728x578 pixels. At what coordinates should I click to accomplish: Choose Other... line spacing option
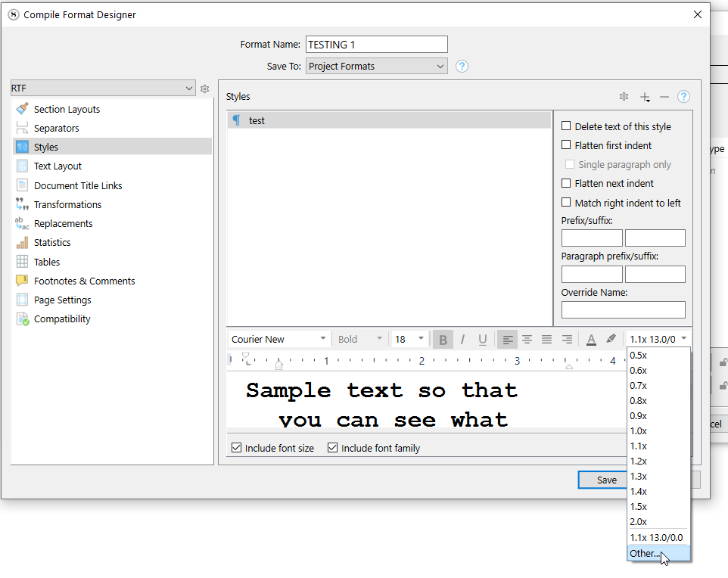click(x=645, y=553)
